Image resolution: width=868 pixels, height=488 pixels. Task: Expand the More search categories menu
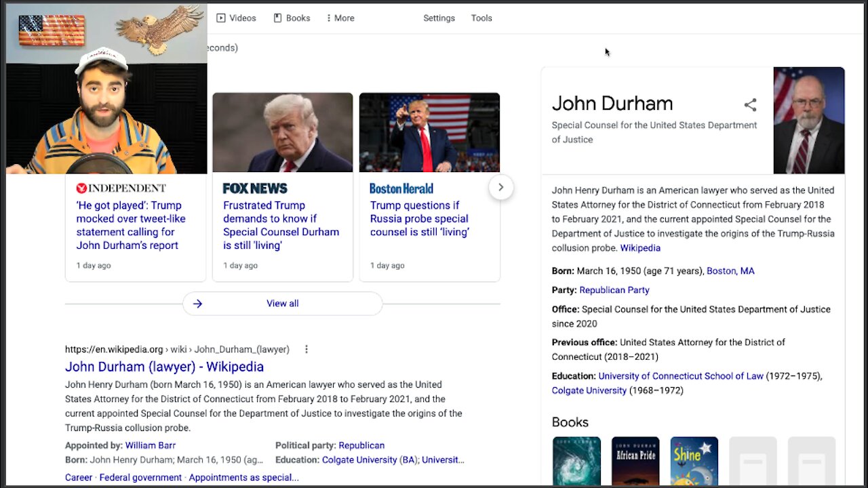click(x=340, y=18)
